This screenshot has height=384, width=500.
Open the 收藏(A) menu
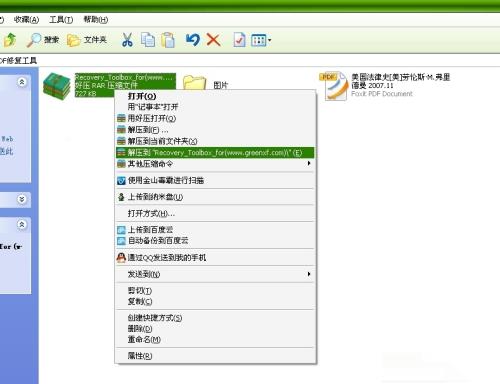pyautogui.click(x=26, y=20)
